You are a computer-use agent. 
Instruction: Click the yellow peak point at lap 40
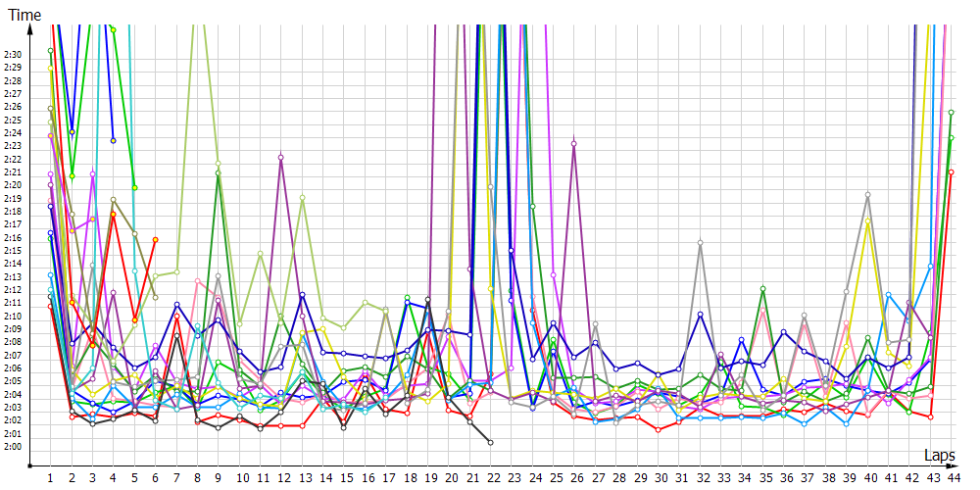coord(868,224)
